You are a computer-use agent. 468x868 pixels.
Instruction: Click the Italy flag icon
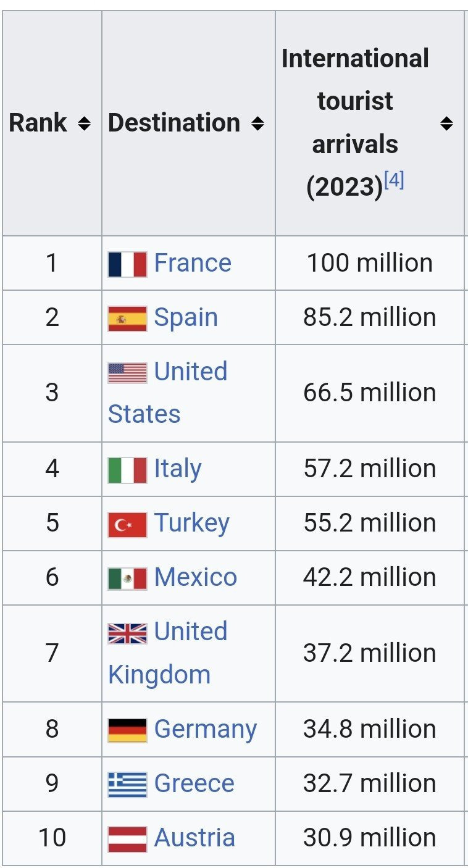pos(127,470)
